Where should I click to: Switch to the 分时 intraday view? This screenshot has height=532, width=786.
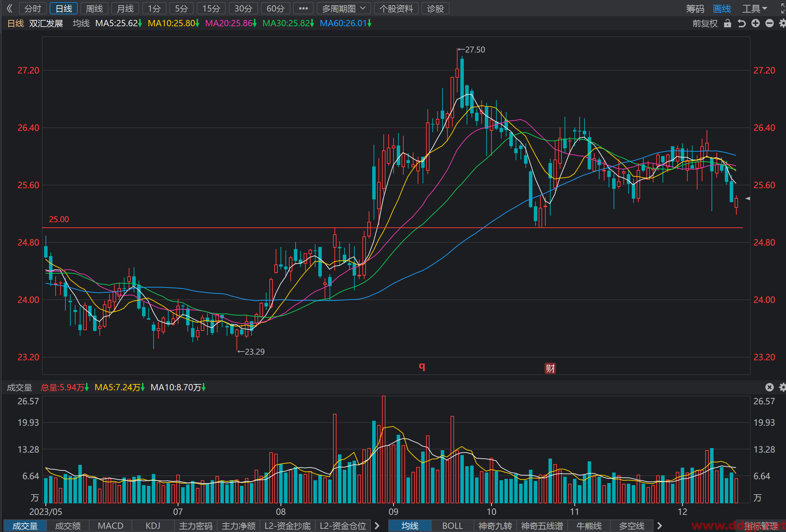(33, 8)
